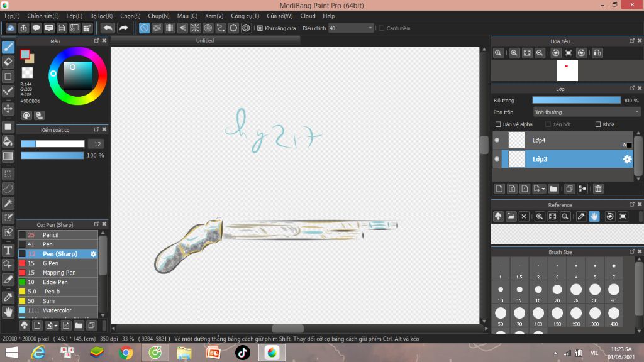
Task: Enable the Bảo vệ alpha checkbox
Action: click(499, 124)
